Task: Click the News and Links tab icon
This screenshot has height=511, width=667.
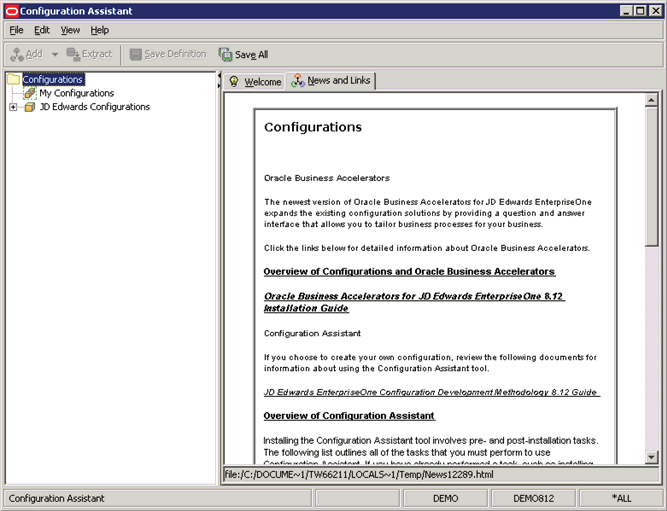Action: (298, 80)
